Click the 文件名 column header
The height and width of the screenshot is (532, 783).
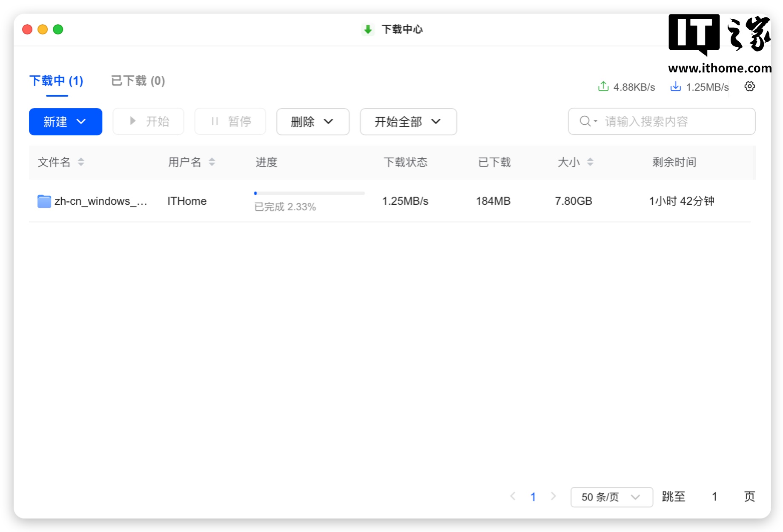[54, 162]
